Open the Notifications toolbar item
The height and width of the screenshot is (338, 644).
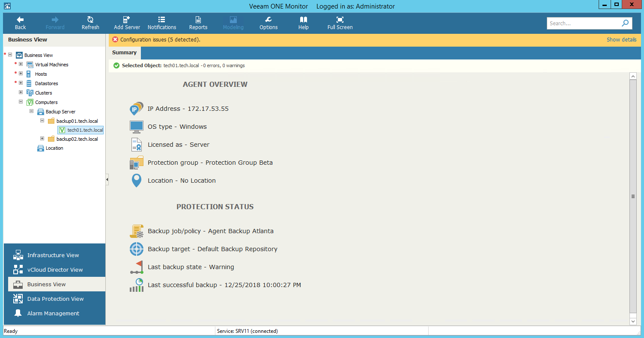[x=162, y=23]
